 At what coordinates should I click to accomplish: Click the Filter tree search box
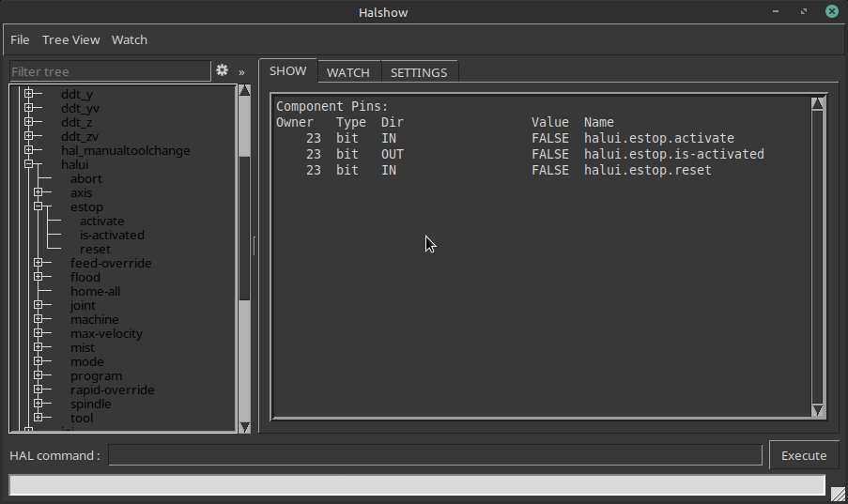[x=110, y=71]
